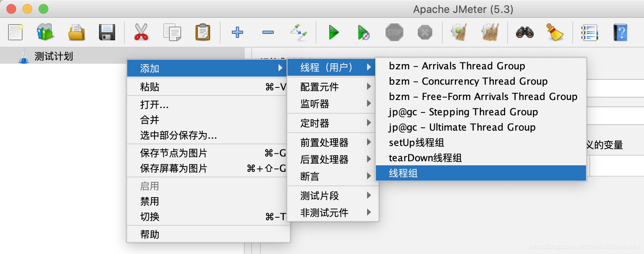Expand the 断言 submenu
644x254 pixels.
[x=331, y=176]
